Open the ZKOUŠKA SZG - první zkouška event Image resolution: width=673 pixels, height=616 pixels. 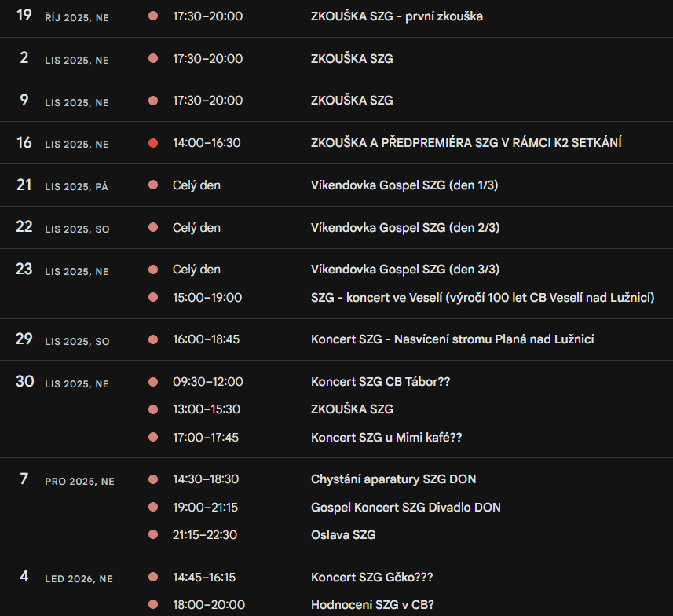pos(397,16)
